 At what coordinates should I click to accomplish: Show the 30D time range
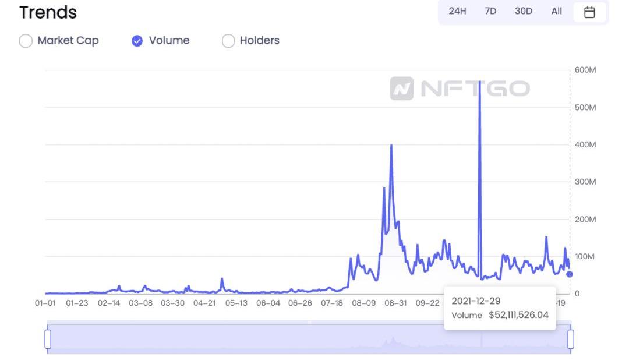click(x=524, y=11)
